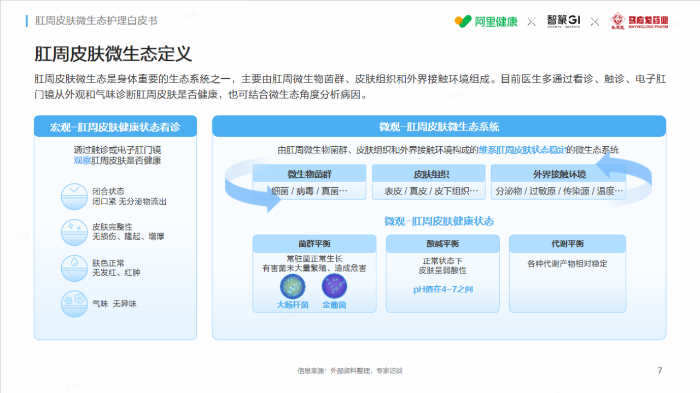Viewport: 700px width, 393px height.
Task: Click the red 马应龙药业 logo
Action: tap(639, 21)
